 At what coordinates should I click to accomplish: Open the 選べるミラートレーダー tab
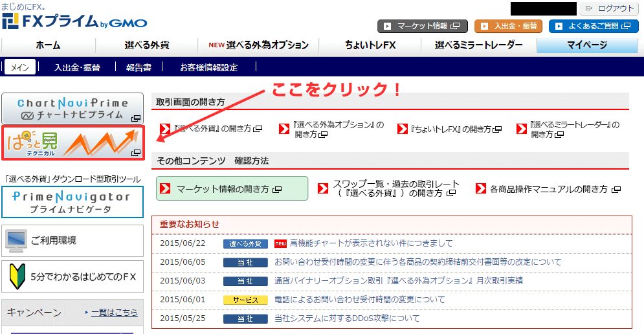[x=479, y=45]
